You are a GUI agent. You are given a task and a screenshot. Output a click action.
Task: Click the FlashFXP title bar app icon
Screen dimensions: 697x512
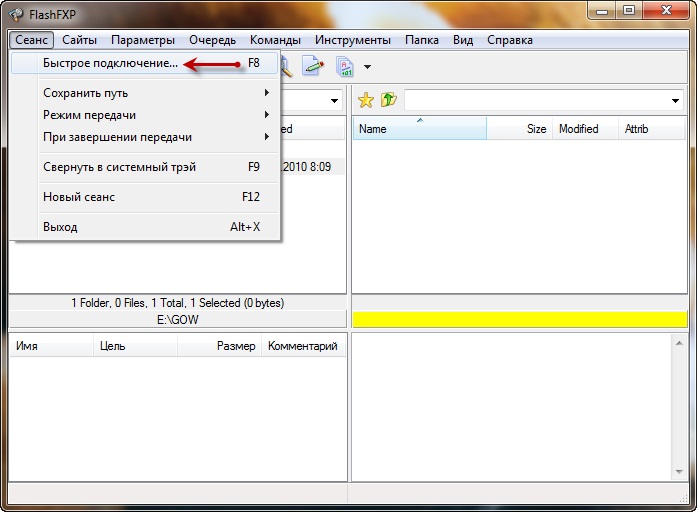click(x=16, y=13)
